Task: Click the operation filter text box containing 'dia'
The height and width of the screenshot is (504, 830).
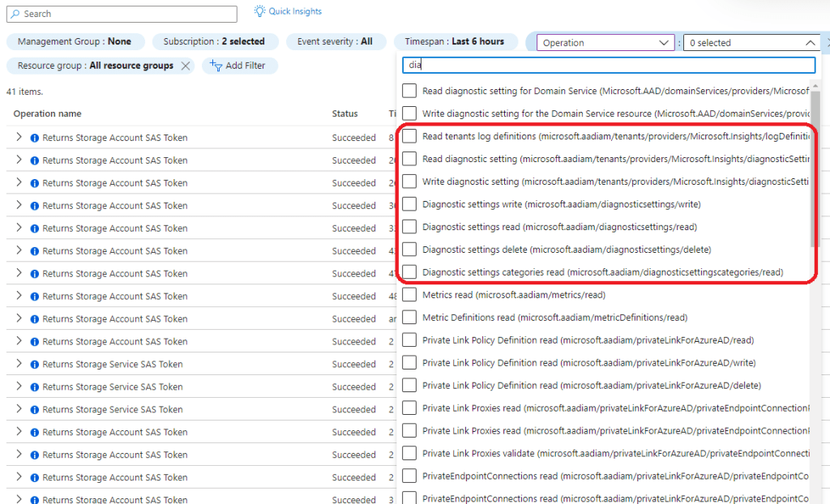Action: pyautogui.click(x=608, y=65)
